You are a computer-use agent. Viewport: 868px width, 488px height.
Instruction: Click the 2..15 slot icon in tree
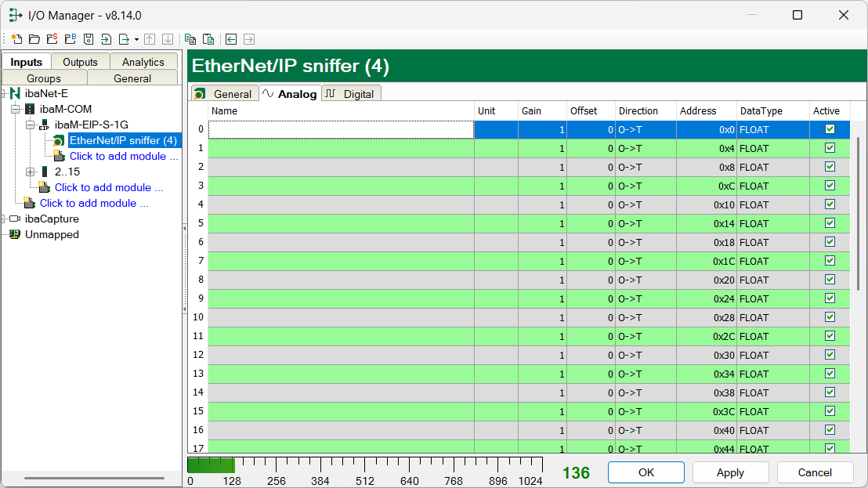click(x=45, y=172)
